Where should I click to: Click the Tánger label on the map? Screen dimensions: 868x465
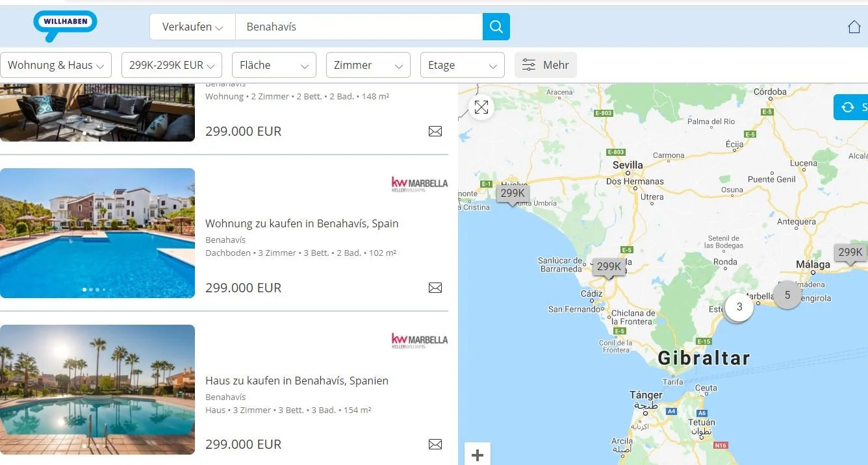[x=646, y=395]
